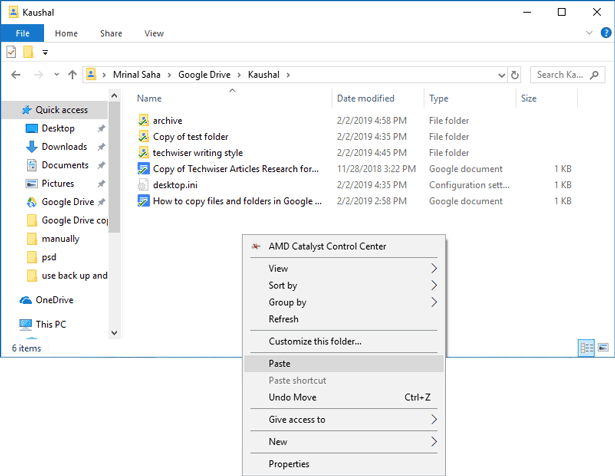Image resolution: width=615 pixels, height=476 pixels.
Task: Expand the address bar history dropdown
Action: pyautogui.click(x=501, y=75)
